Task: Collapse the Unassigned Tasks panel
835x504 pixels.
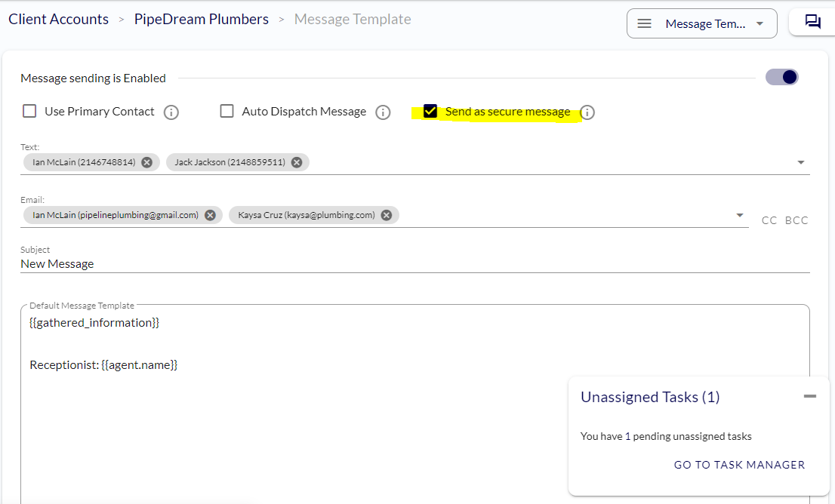Action: tap(809, 395)
